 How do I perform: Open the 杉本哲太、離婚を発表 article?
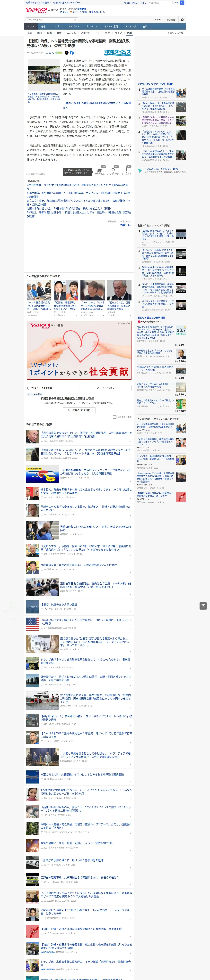pyautogui.click(x=86, y=491)
